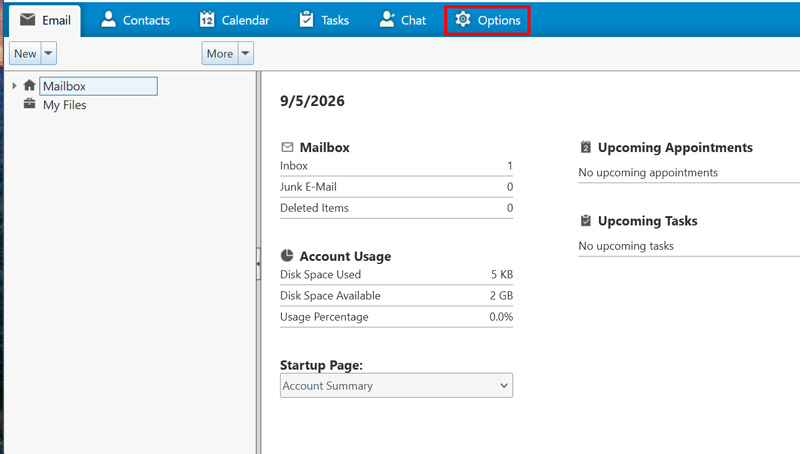
Task: Select Mailbox in the folder tree
Action: (x=98, y=86)
